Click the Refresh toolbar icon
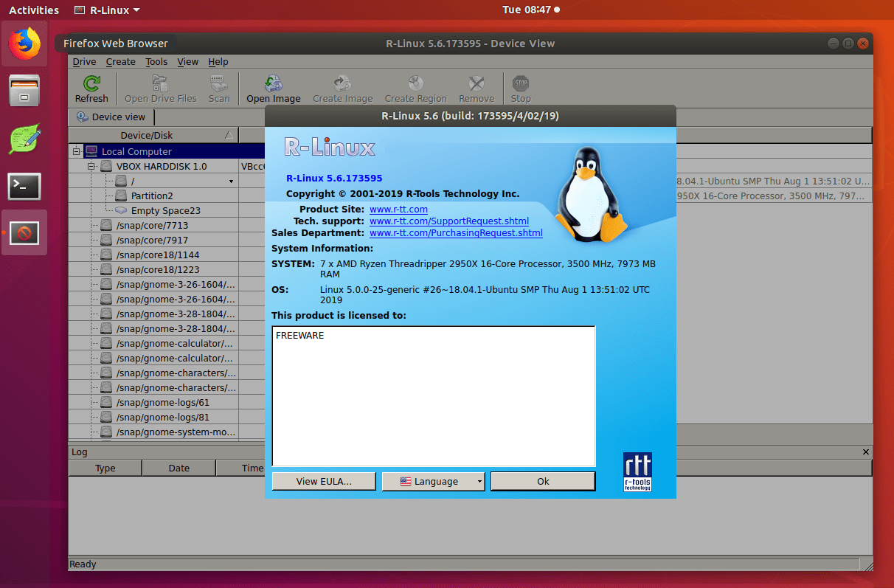The height and width of the screenshot is (588, 894). (91, 83)
